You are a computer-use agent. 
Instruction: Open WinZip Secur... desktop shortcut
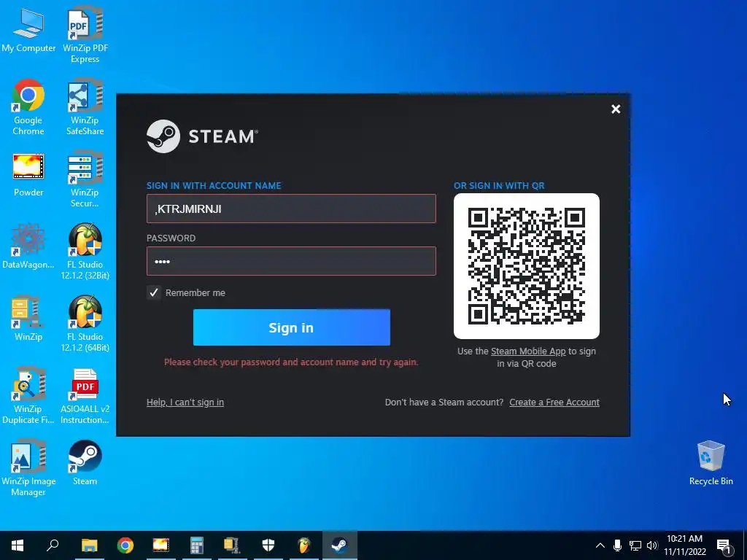[85, 179]
